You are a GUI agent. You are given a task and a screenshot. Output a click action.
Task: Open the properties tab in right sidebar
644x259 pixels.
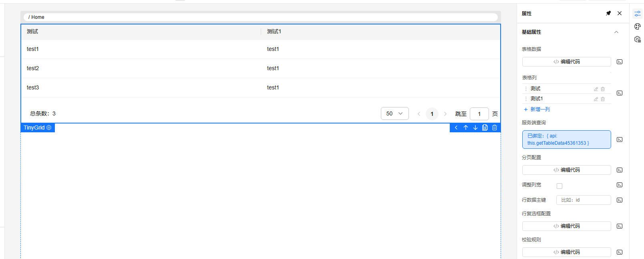pos(638,14)
